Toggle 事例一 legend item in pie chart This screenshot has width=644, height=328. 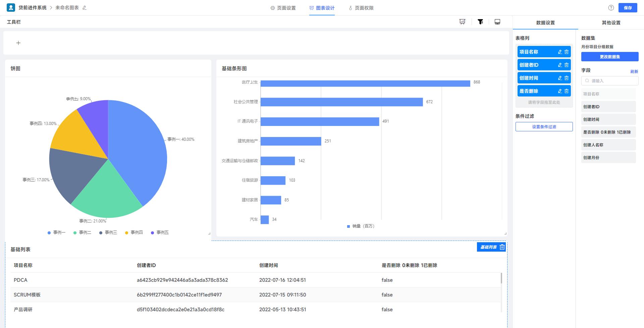click(x=56, y=233)
